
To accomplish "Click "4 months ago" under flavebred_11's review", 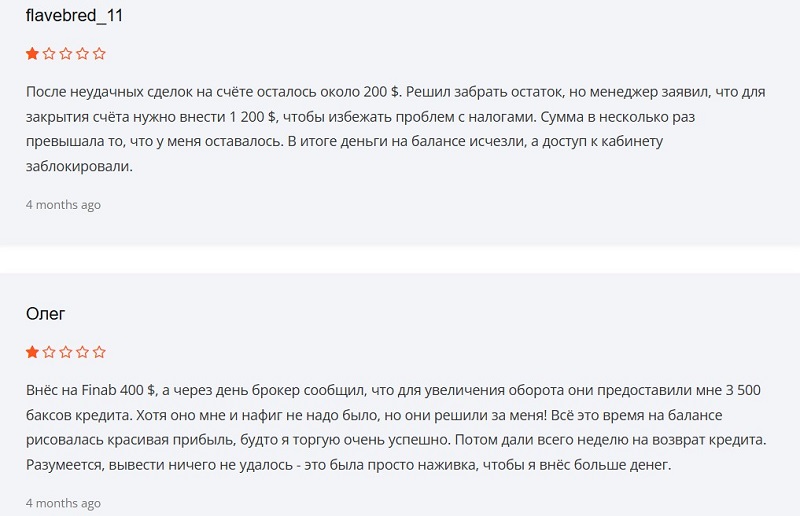I will pyautogui.click(x=63, y=205).
